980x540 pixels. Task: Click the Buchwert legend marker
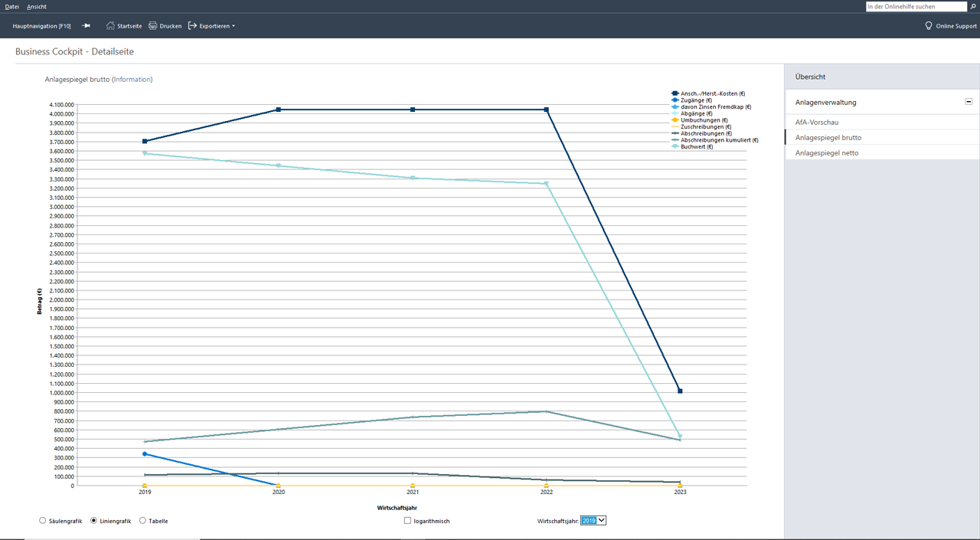click(675, 146)
